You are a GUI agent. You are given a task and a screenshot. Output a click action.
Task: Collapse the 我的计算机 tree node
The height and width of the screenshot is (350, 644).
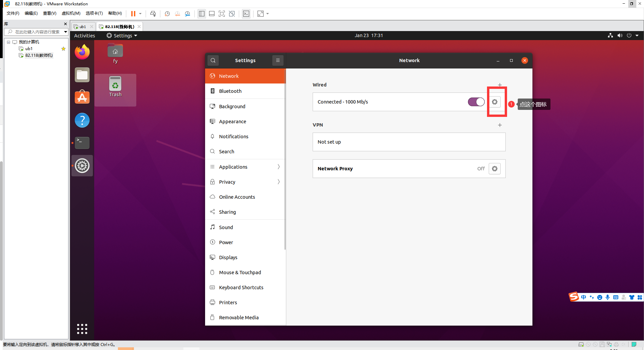(x=8, y=42)
